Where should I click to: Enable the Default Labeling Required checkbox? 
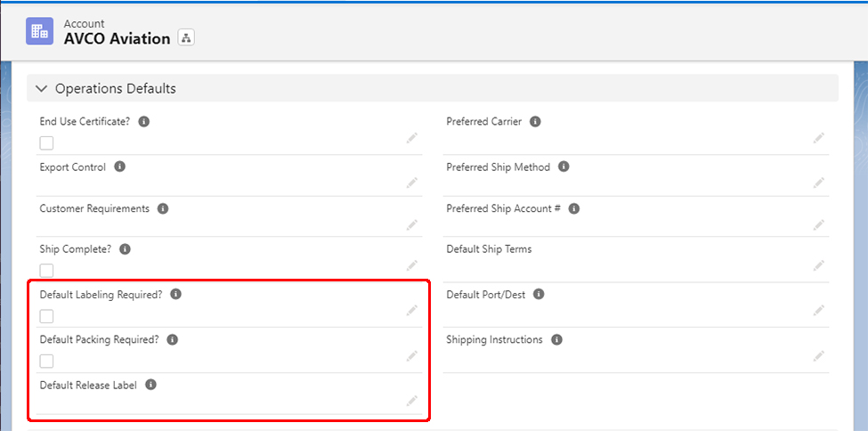click(x=46, y=316)
